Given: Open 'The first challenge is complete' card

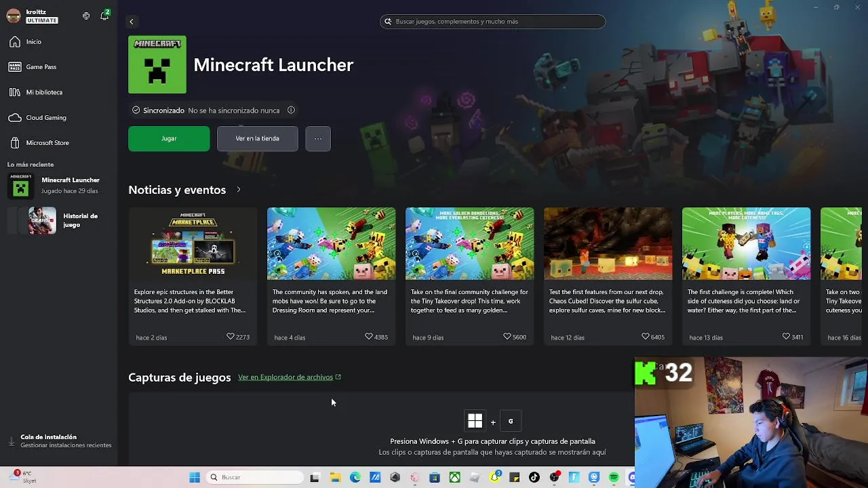Looking at the screenshot, I should tap(746, 277).
